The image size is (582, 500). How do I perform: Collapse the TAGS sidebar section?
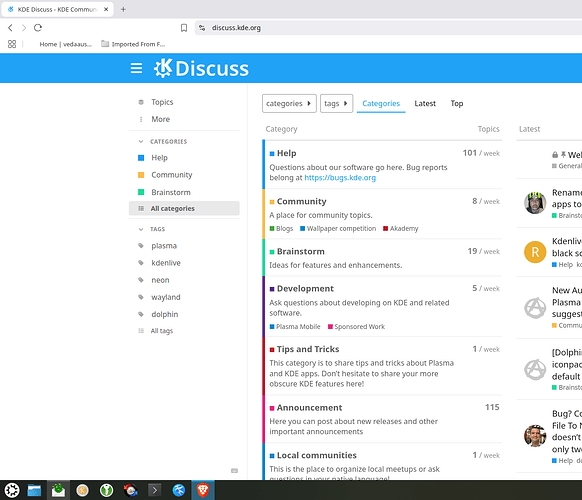tap(152, 229)
